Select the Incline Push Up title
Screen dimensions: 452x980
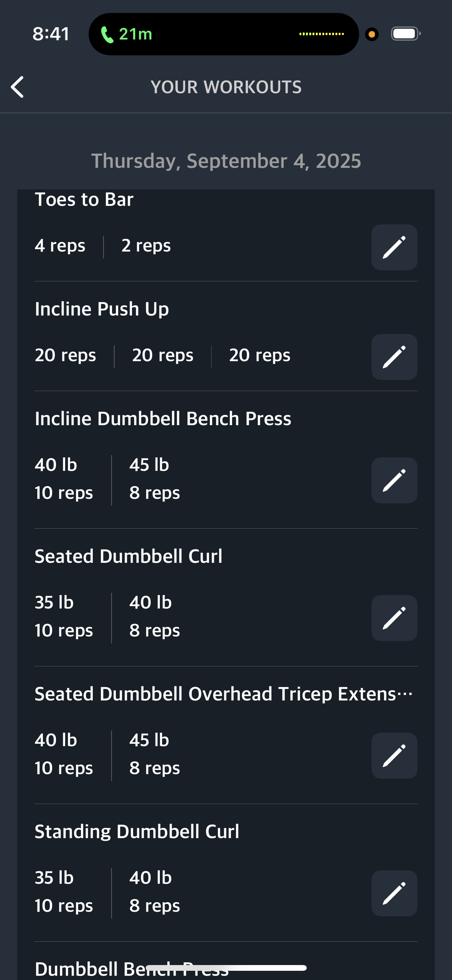pyautogui.click(x=102, y=309)
